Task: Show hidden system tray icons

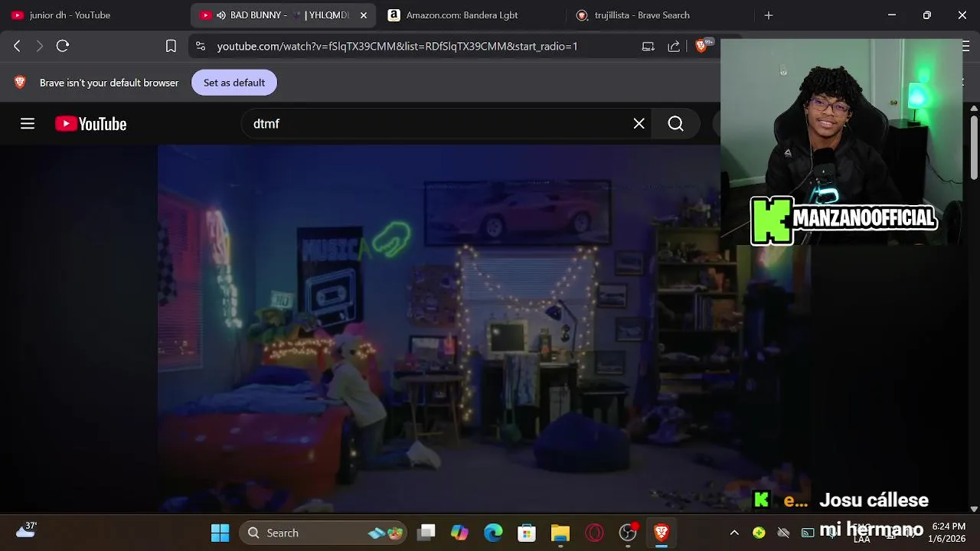Action: [734, 533]
